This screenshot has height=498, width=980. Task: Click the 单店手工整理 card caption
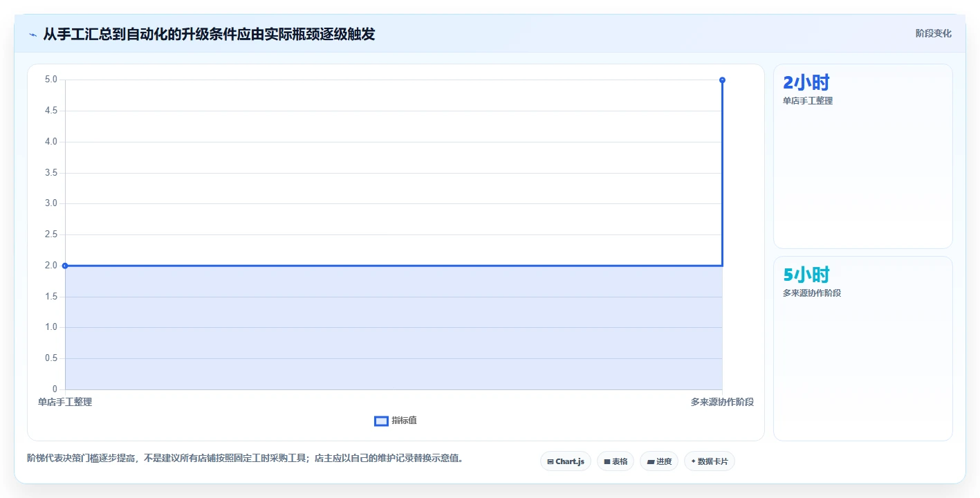click(808, 101)
